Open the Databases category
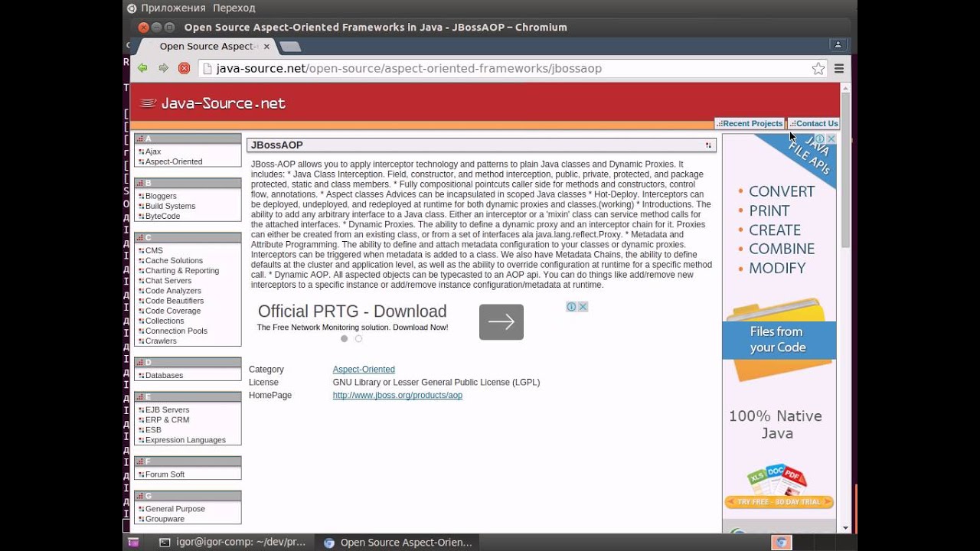Screen dimensions: 980x551 [164, 374]
